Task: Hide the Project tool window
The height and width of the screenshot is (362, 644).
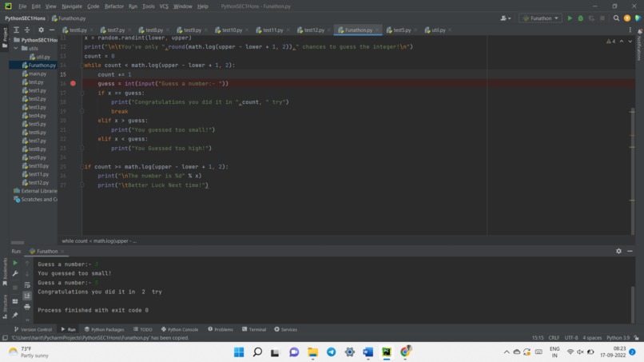Action: tap(52, 30)
